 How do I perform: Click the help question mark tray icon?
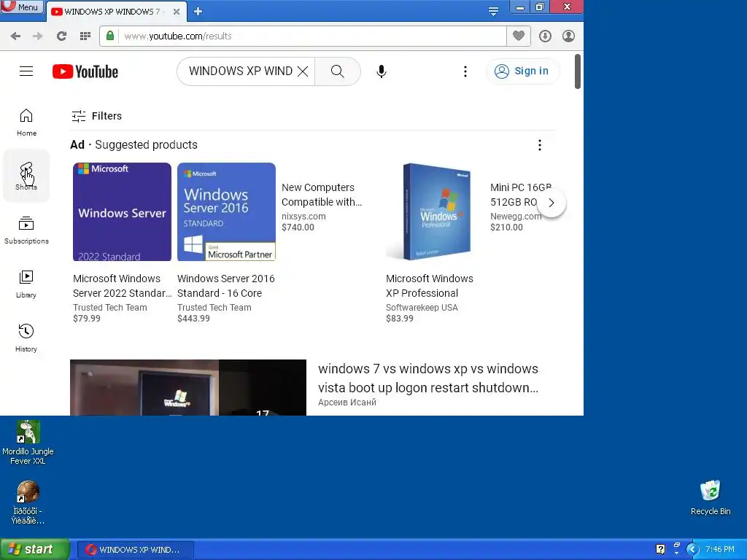tap(660, 549)
